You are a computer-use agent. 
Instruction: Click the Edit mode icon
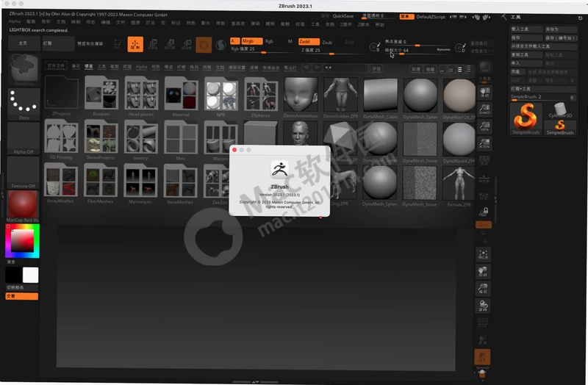click(118, 44)
